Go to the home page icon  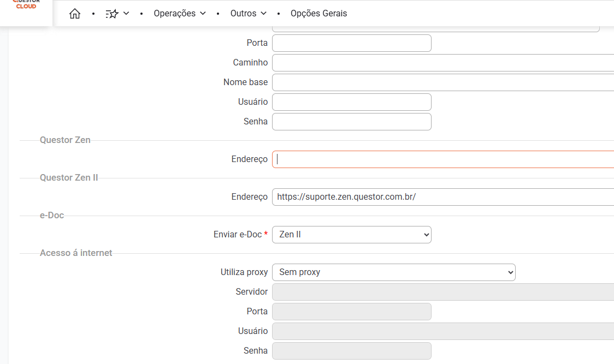(x=75, y=14)
